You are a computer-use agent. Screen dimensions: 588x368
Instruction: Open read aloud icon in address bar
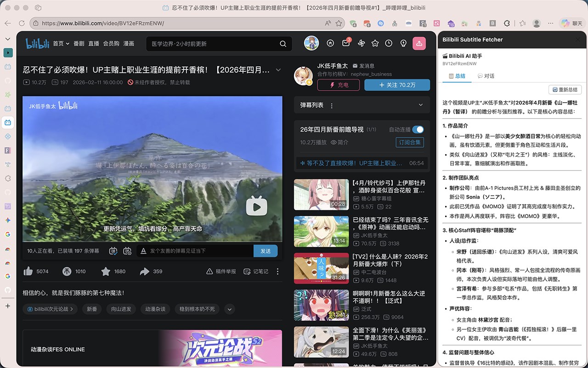coord(328,23)
